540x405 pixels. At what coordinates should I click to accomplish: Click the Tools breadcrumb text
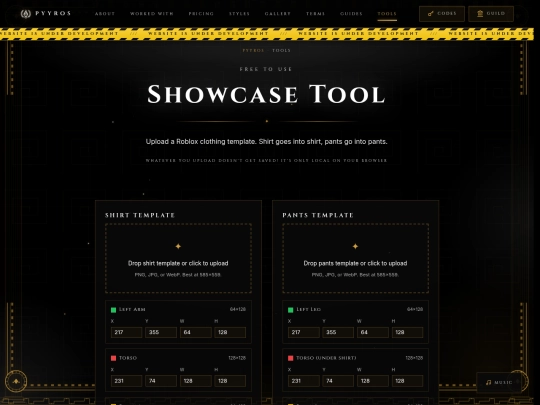click(281, 50)
